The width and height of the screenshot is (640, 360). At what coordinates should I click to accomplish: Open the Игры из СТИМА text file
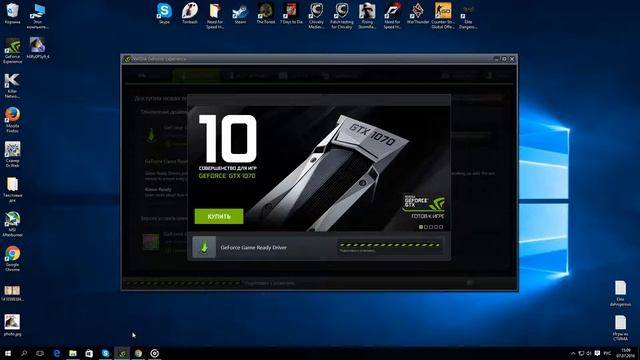620,328
